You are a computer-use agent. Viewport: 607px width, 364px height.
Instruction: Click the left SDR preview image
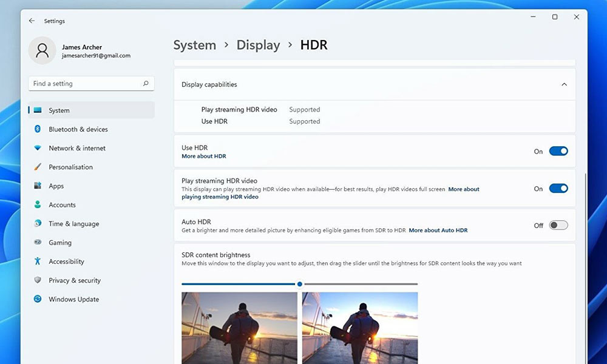(x=239, y=328)
